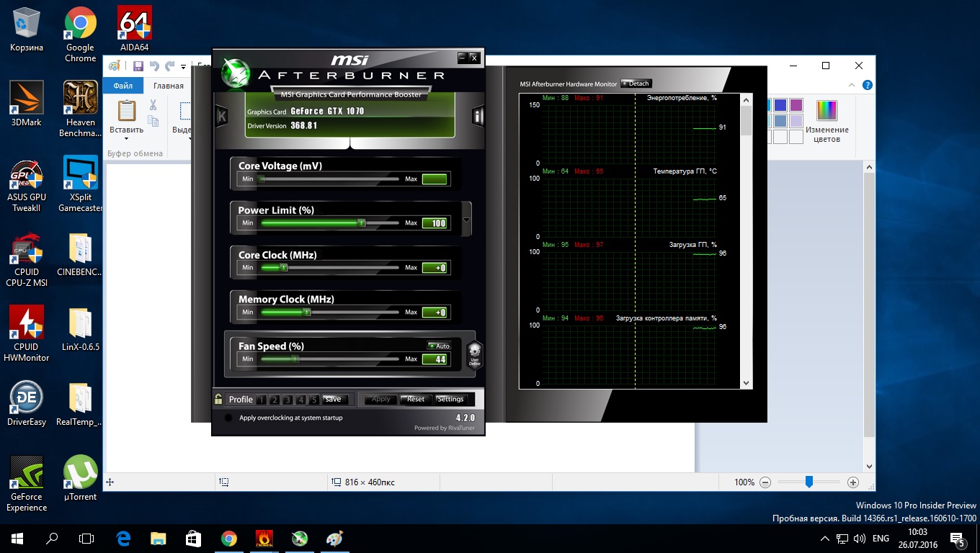980x553 pixels.
Task: Open the Afterburner info button
Action: (x=477, y=116)
